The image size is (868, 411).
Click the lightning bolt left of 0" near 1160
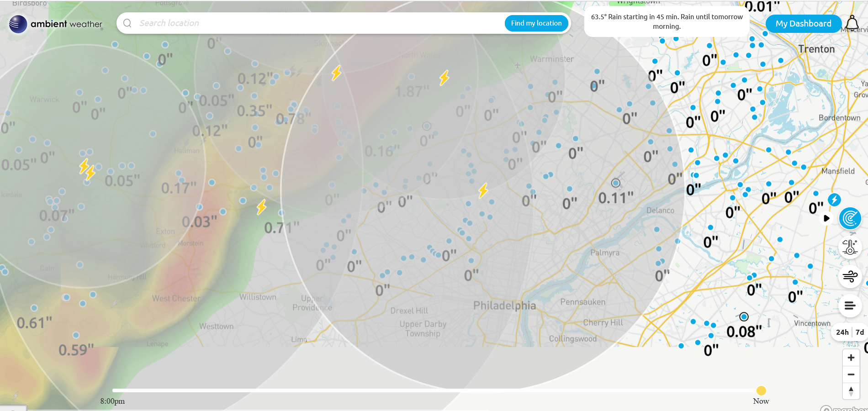pos(483,190)
